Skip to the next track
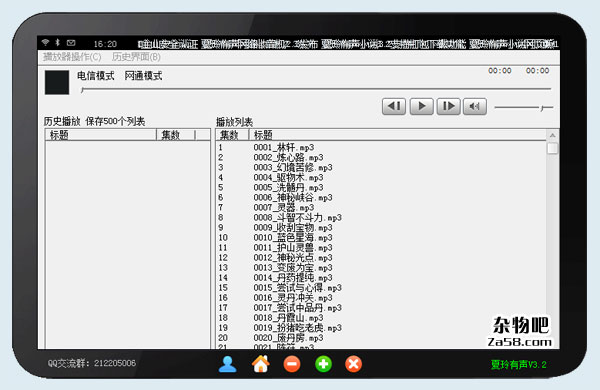The height and width of the screenshot is (390, 600). click(x=448, y=106)
